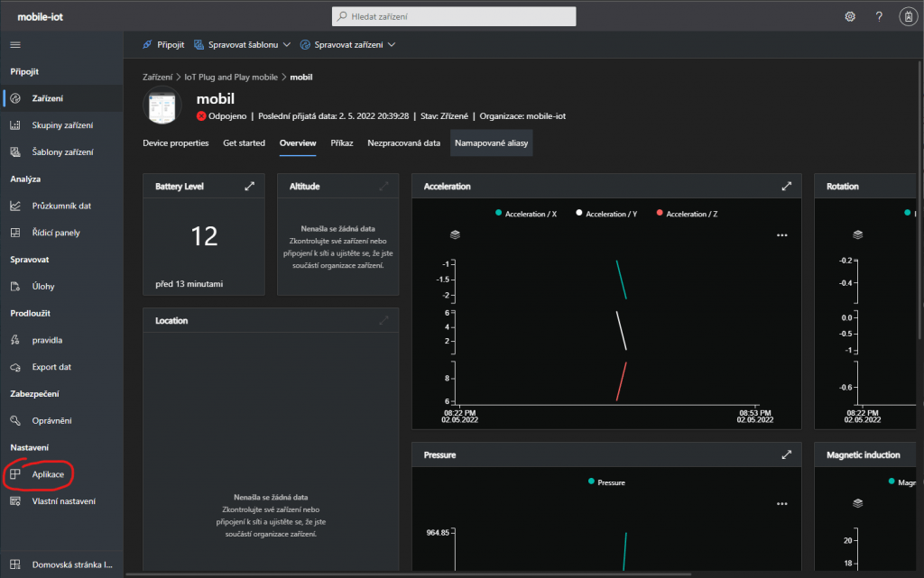This screenshot has height=578, width=924.
Task: Click the Hledat zařízení search field
Action: 453,16
